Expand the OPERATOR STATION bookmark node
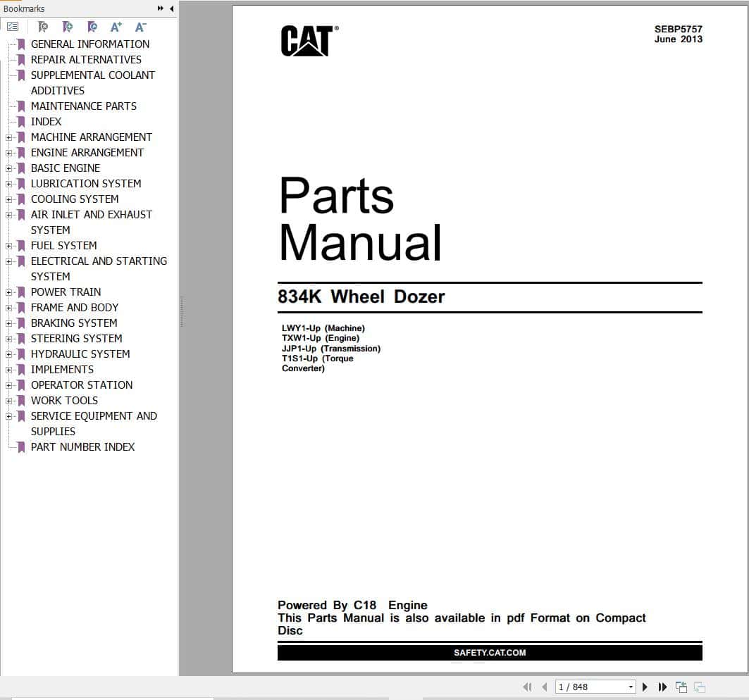This screenshot has height=700, width=749. tap(8, 385)
